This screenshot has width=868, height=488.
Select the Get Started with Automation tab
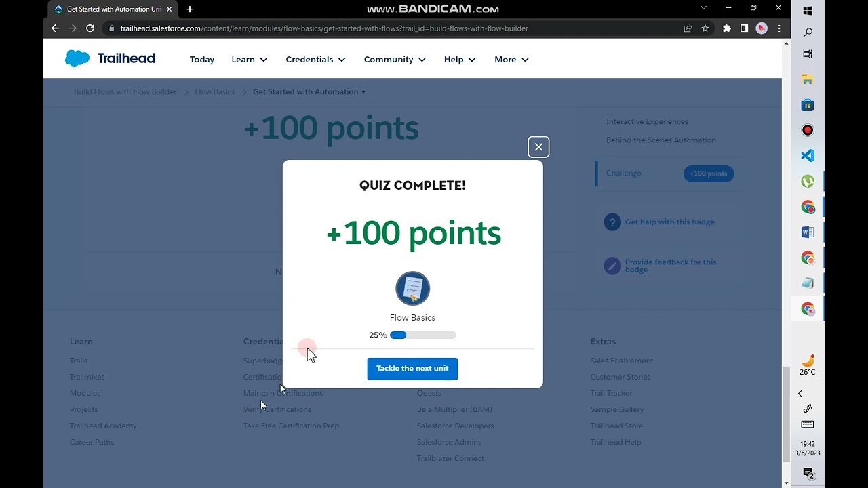112,9
